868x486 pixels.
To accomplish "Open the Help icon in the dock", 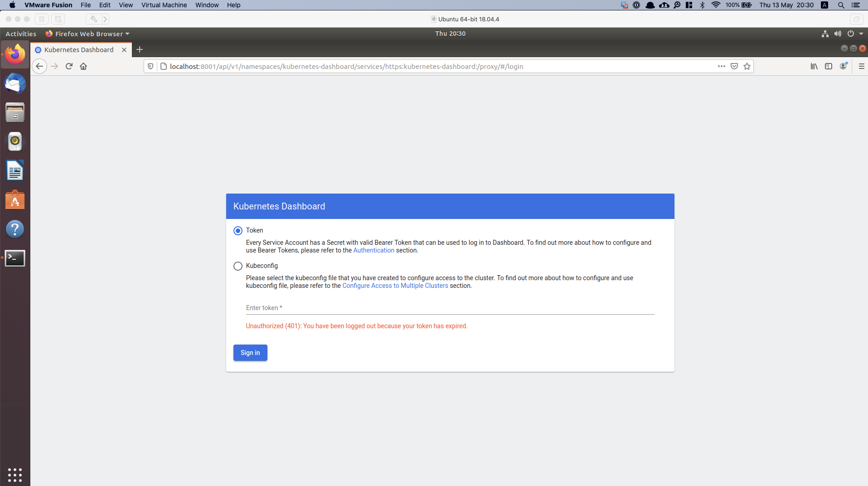I will [15, 229].
